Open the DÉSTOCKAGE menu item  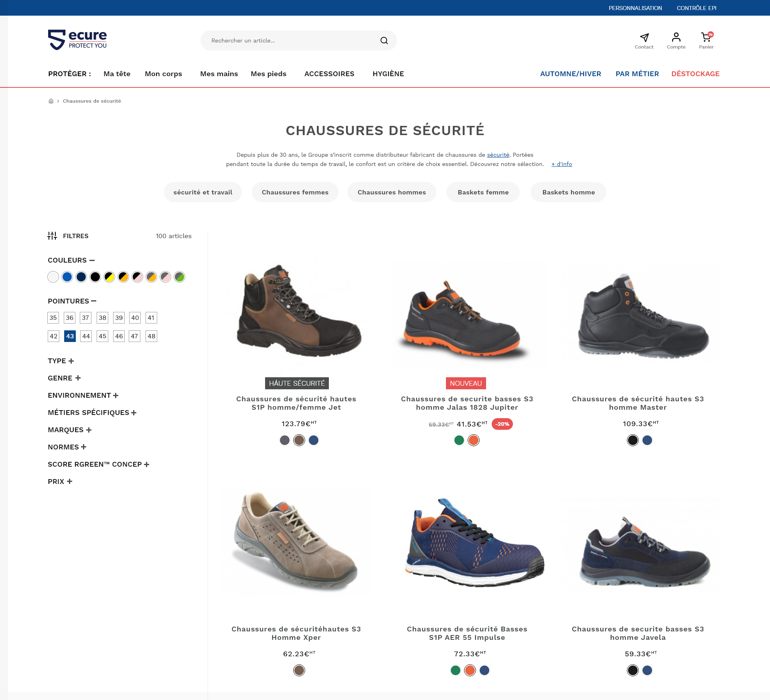point(695,74)
